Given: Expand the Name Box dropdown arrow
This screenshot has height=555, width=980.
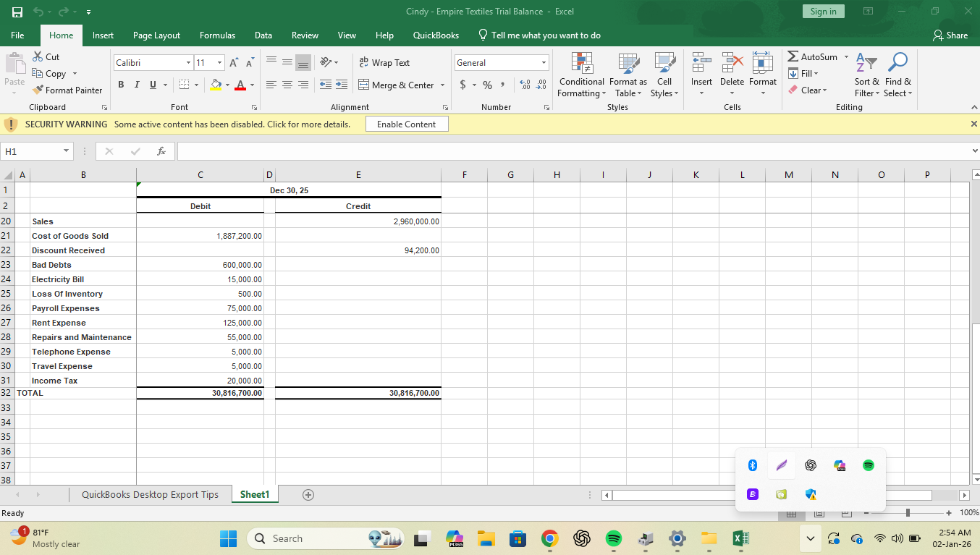Looking at the screenshot, I should pos(66,151).
